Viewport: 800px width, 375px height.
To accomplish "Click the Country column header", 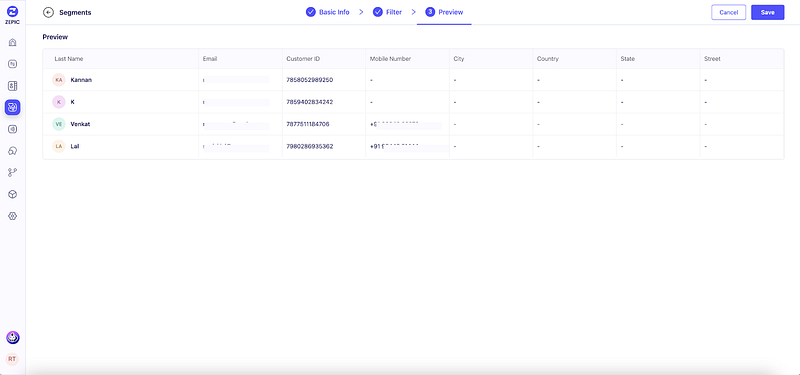I will [x=548, y=59].
